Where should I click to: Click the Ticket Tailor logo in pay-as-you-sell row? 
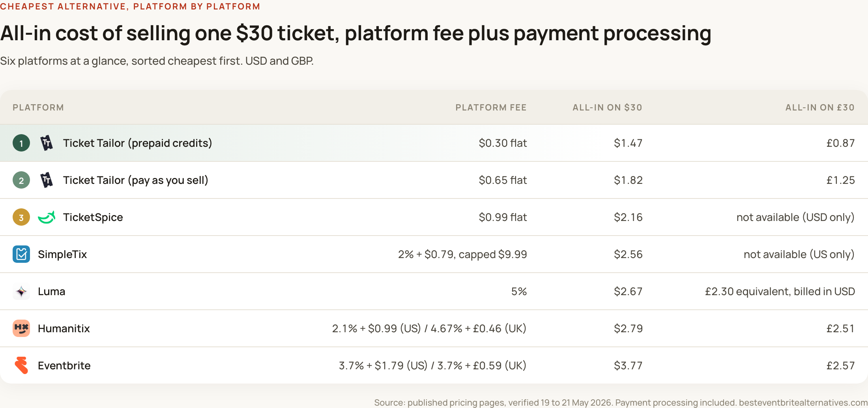(47, 180)
